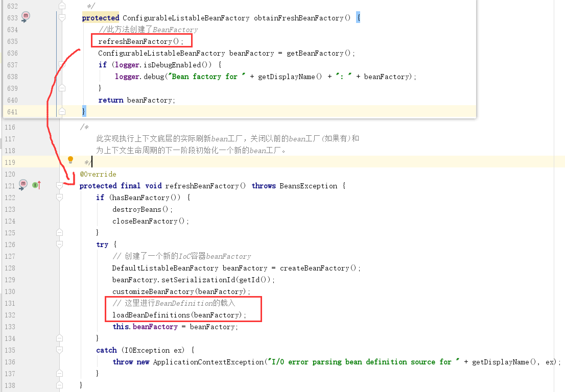Collapse the catch block using line 135 fold arrow
This screenshot has height=392, width=565.
[59, 350]
